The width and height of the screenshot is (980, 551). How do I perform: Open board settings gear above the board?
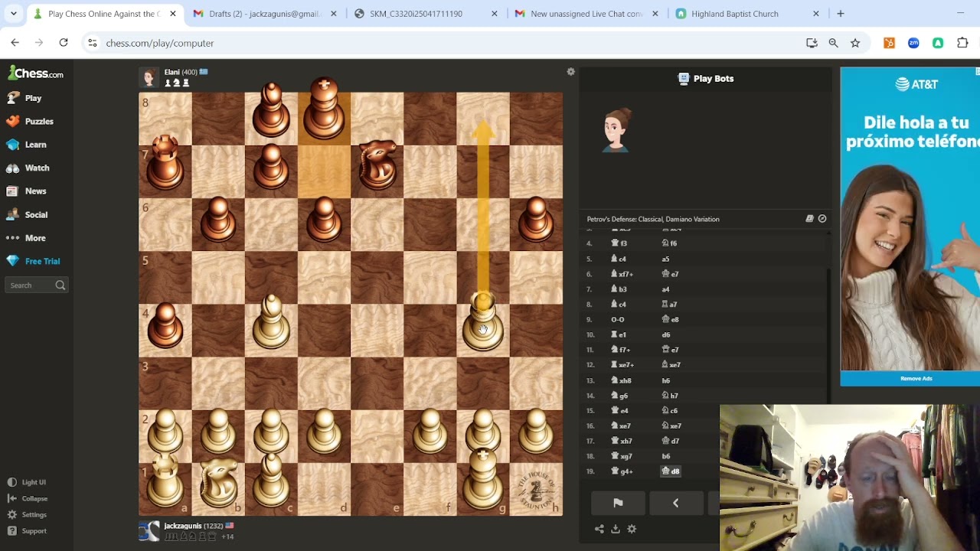pos(570,71)
